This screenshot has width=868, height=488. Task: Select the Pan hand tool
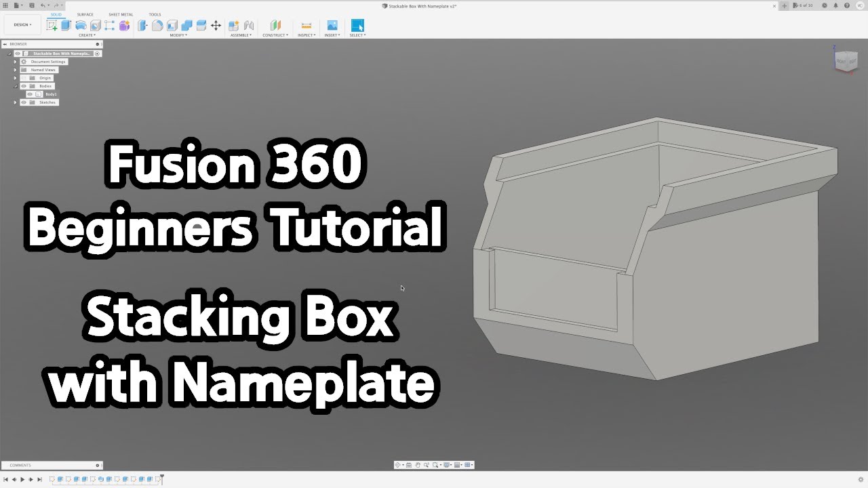[x=418, y=465]
